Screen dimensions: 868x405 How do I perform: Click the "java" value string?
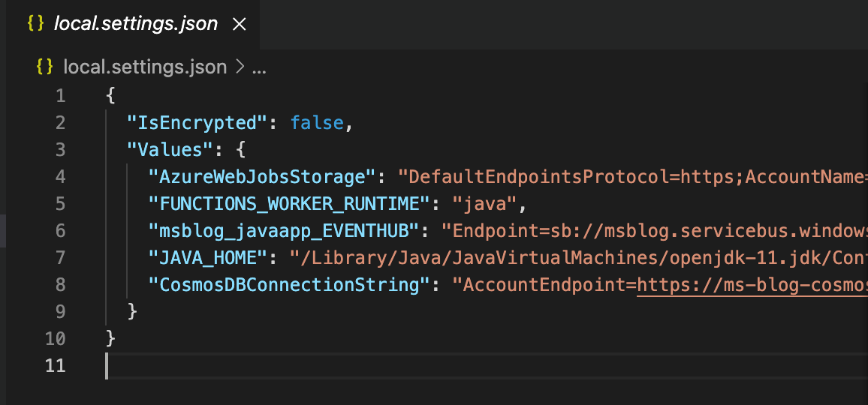[485, 204]
